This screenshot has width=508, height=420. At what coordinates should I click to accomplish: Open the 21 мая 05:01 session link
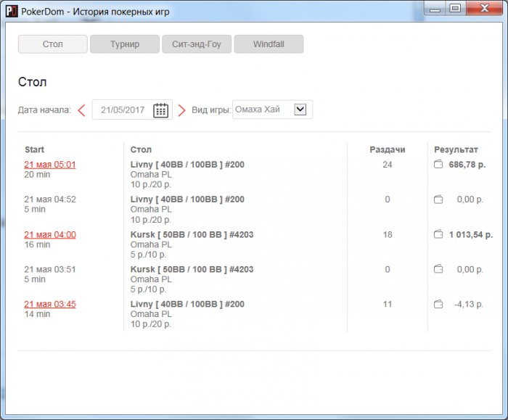(x=50, y=165)
